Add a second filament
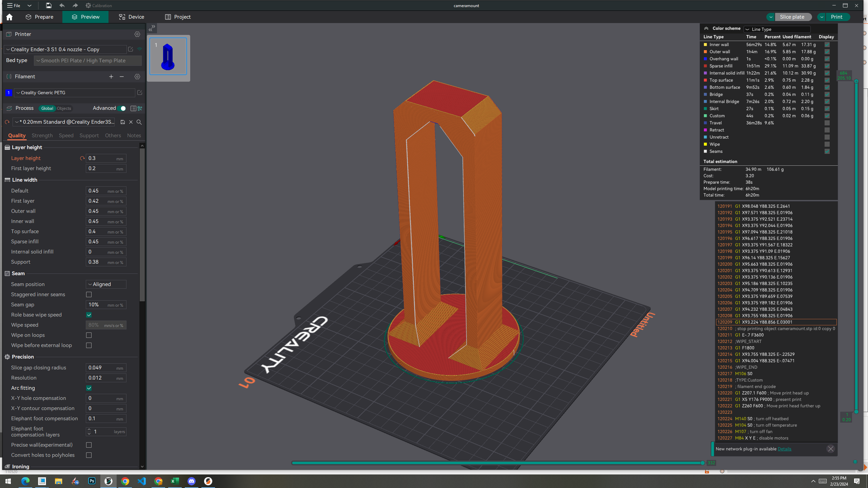Screen dimensions: 868x488 111,77
